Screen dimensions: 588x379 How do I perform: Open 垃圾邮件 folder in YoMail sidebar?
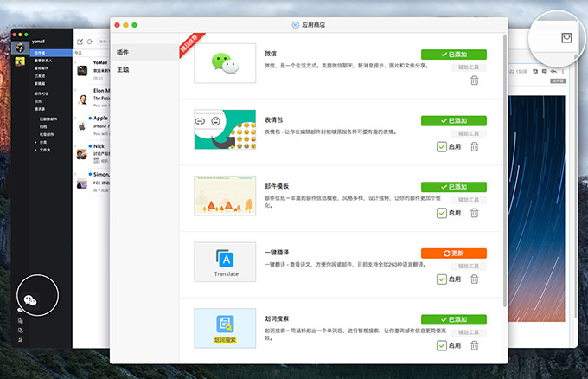[47, 134]
